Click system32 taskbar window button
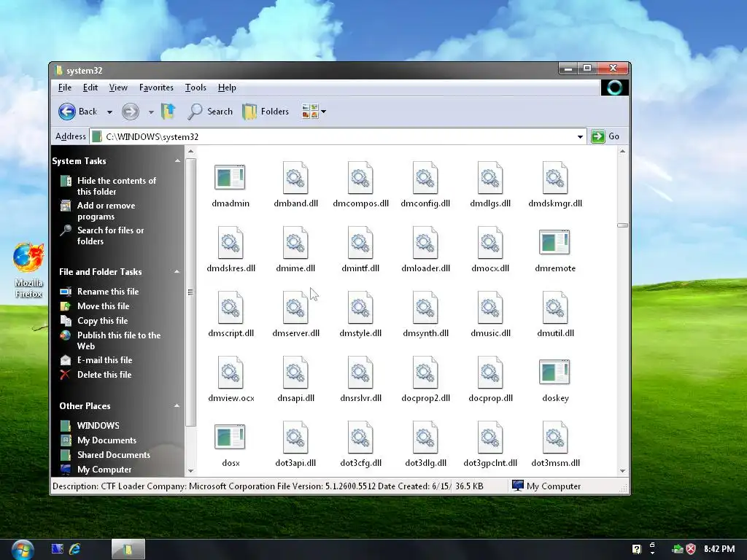Screen dimensions: 747x560 click(x=128, y=550)
